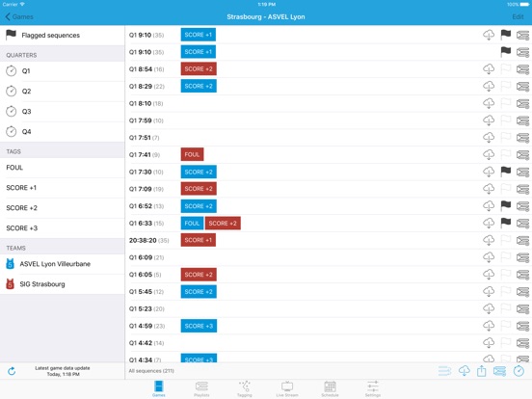532x399 pixels.
Task: Tap the refresh game data icon
Action: [x=12, y=371]
